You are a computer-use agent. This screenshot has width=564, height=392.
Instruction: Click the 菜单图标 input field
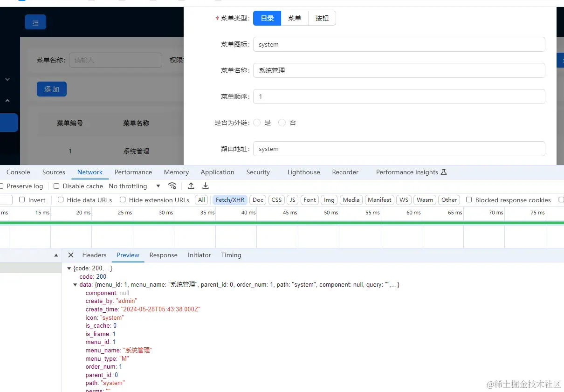pyautogui.click(x=399, y=44)
